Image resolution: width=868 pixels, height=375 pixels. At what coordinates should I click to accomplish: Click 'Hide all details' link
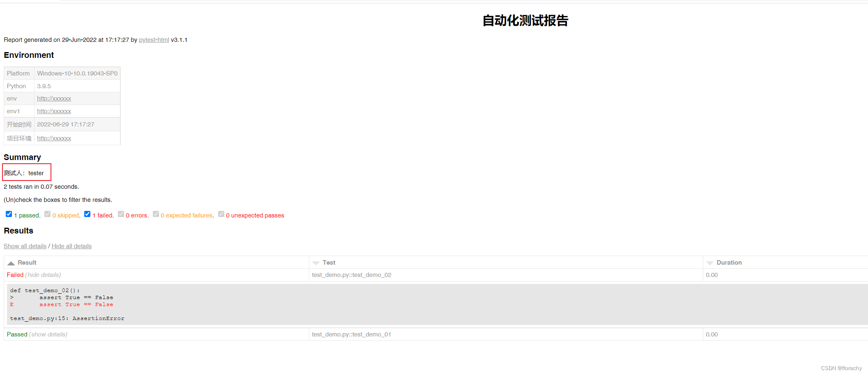coord(71,246)
